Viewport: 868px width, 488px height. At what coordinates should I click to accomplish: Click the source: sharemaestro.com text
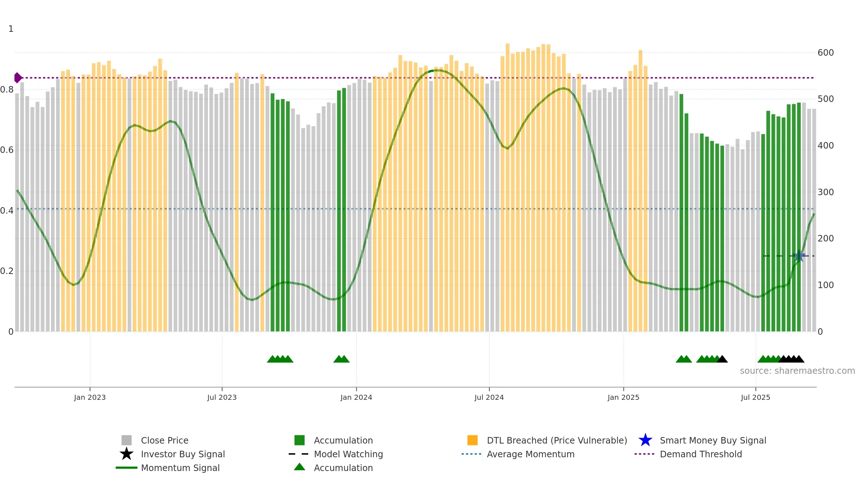(x=797, y=371)
